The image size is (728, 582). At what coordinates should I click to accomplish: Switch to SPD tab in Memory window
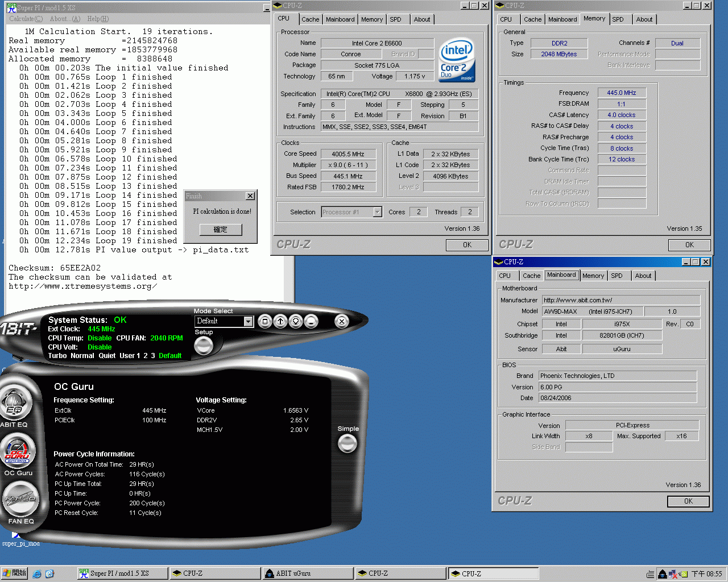click(x=618, y=19)
